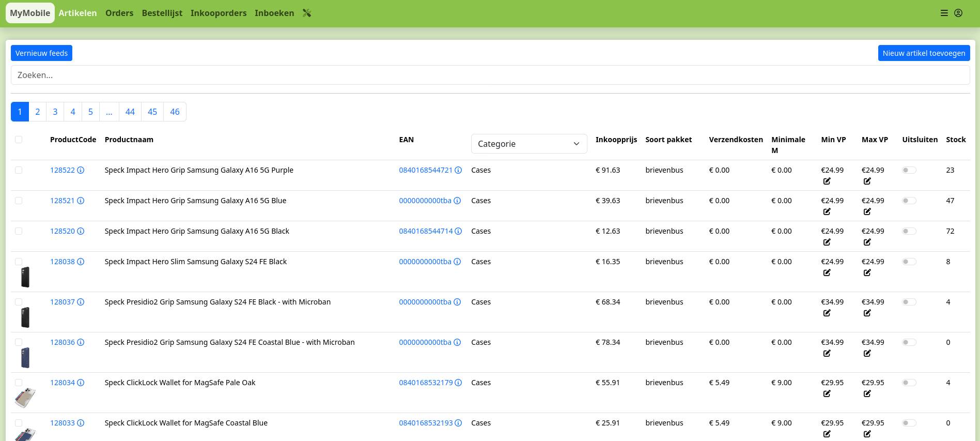Enable Uitsluiten switch for product 128036
980x441 pixels.
pyautogui.click(x=909, y=342)
